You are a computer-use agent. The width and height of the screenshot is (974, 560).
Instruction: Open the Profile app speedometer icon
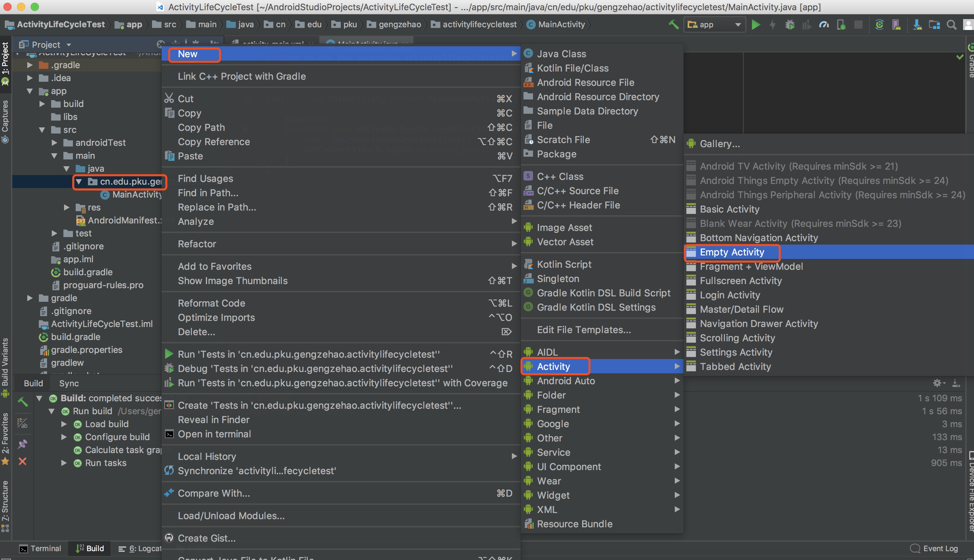pos(824,25)
